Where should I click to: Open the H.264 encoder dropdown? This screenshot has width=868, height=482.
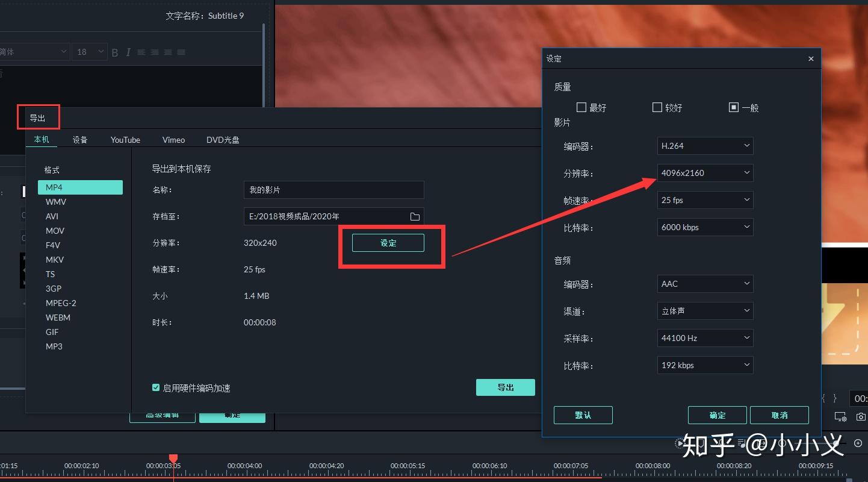point(705,146)
